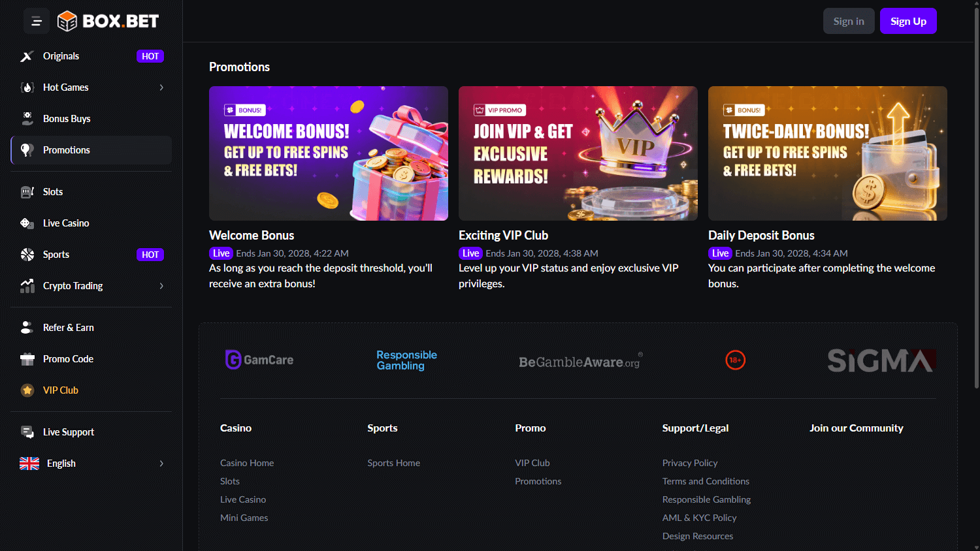Open Refer & Earn
The width and height of the screenshot is (980, 551).
[68, 327]
